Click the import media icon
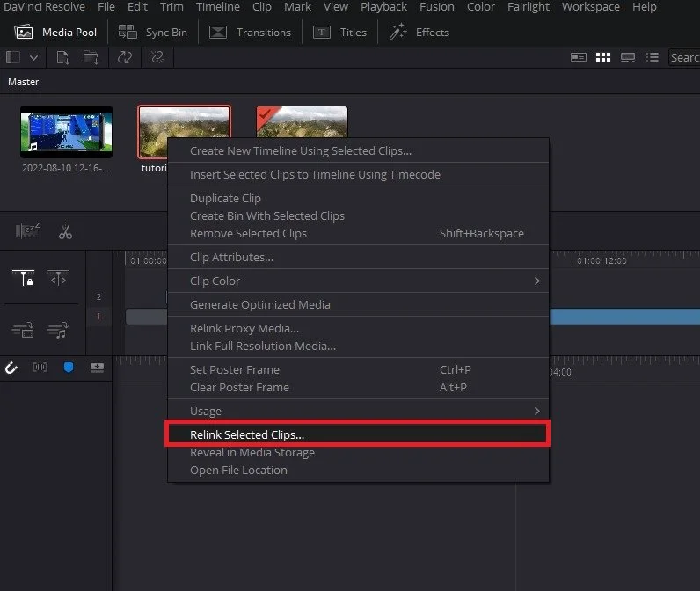700x591 pixels. [x=63, y=57]
